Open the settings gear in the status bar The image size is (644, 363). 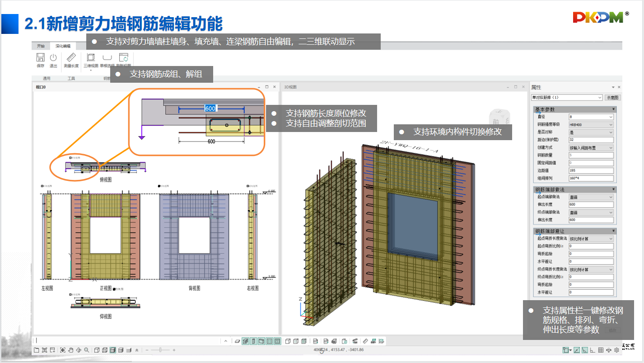(x=616, y=350)
